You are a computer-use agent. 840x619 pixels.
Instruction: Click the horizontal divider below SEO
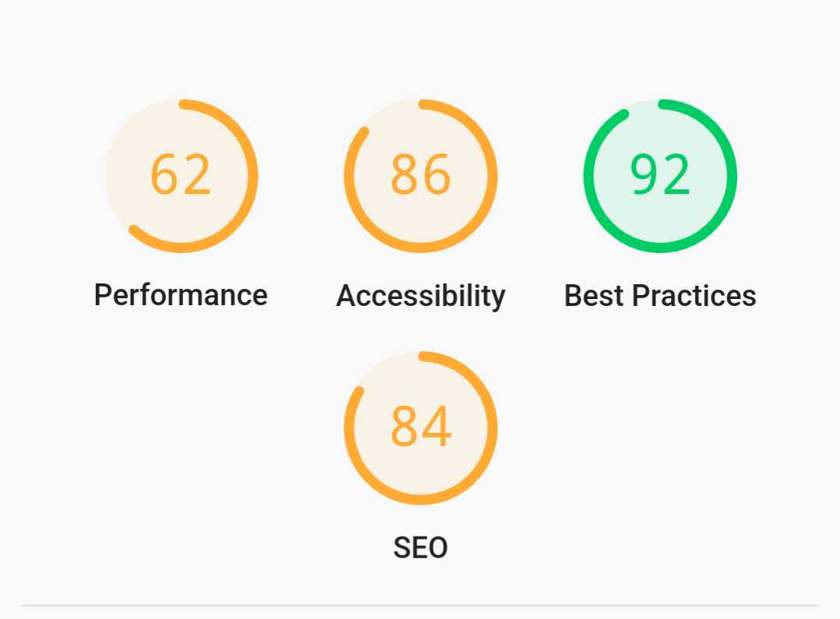[x=420, y=606]
